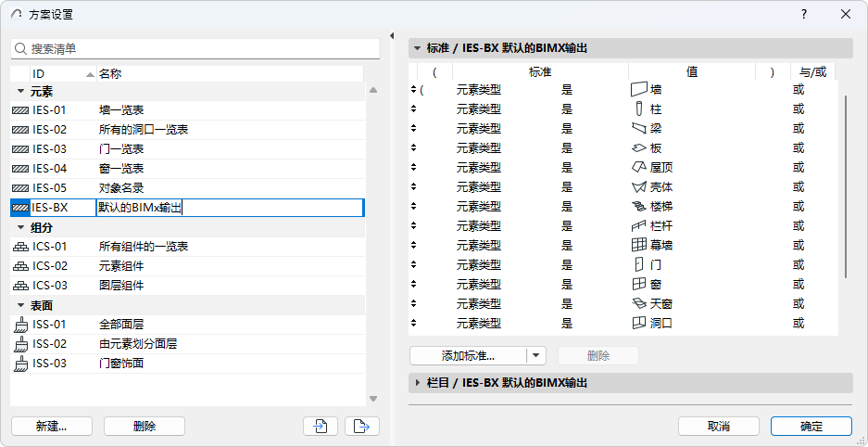The height and width of the screenshot is (447, 868).
Task: Click the reorder handle of the 墙 row
Action: (413, 90)
